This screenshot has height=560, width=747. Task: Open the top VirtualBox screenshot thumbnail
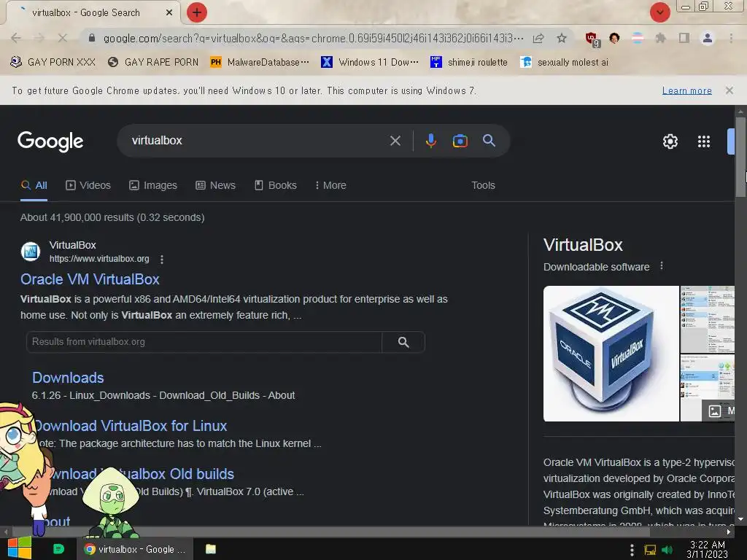(707, 319)
